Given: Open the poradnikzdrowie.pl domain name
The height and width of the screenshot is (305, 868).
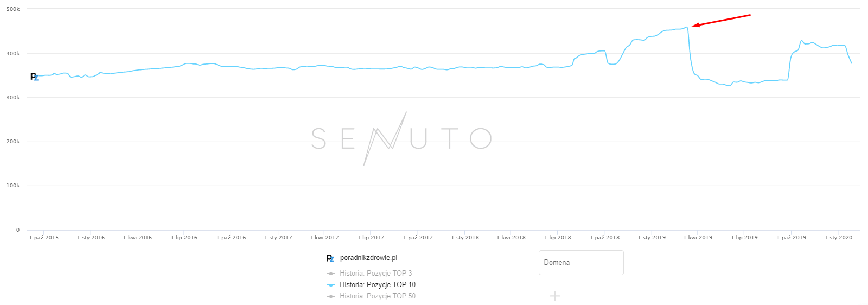Looking at the screenshot, I should pyautogui.click(x=368, y=258).
